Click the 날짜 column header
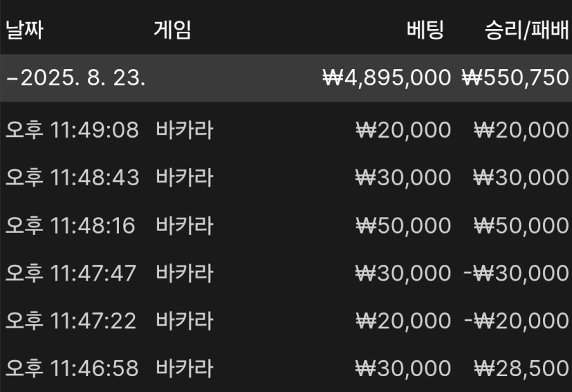Screen dimensions: 572x392 coord(24,30)
